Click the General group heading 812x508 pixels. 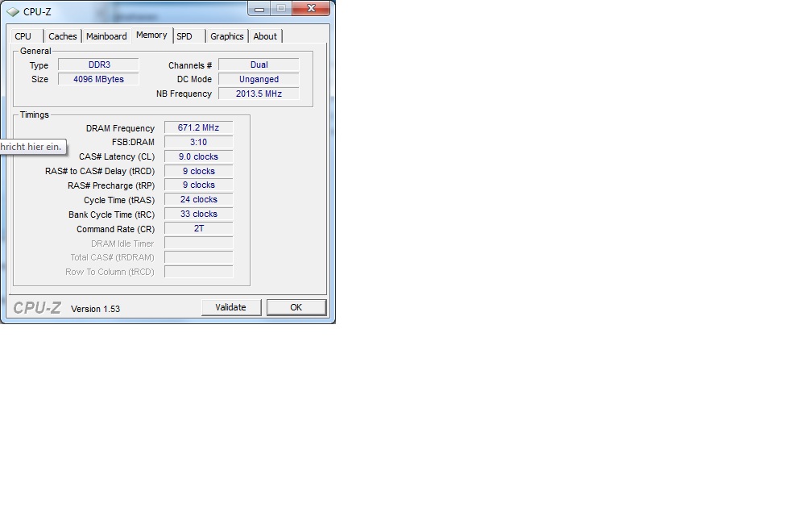(35, 51)
